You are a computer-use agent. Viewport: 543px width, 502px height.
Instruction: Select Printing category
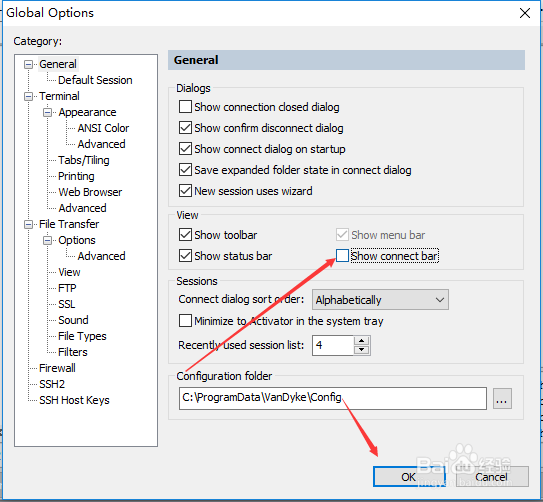tap(76, 176)
